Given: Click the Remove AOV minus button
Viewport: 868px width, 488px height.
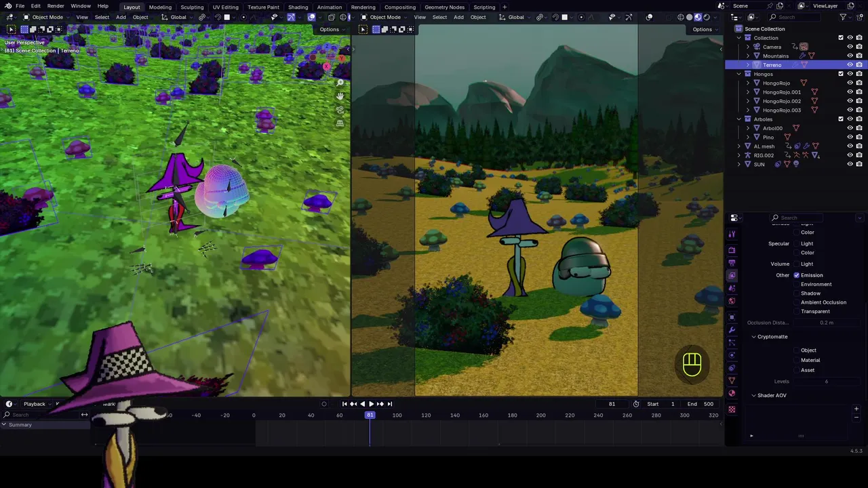Looking at the screenshot, I should (856, 418).
